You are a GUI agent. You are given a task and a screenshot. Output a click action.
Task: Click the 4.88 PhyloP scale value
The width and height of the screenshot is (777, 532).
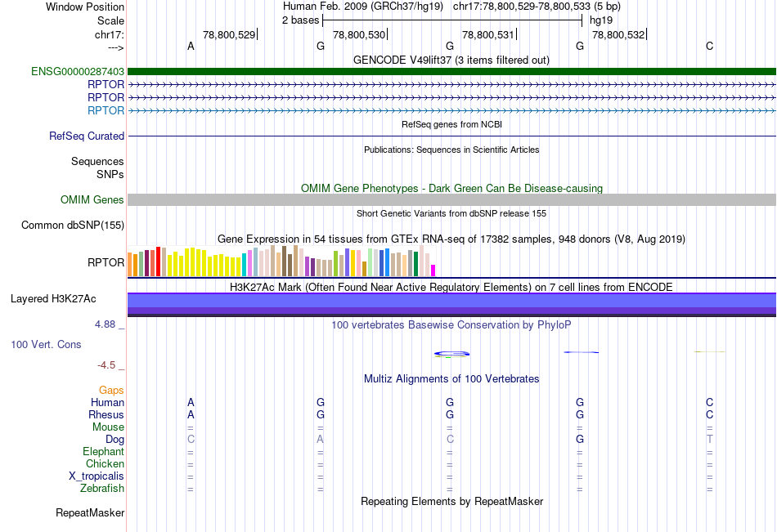105,324
